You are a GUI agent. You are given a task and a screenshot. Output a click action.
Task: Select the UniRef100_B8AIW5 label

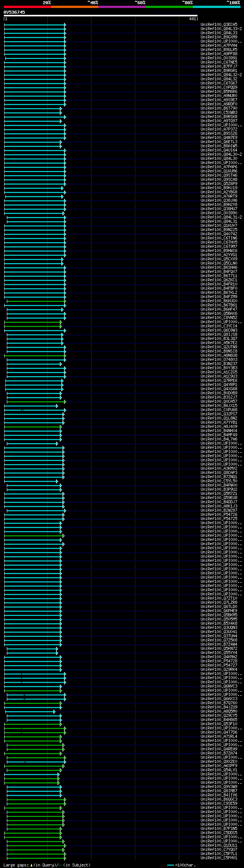pos(219,146)
